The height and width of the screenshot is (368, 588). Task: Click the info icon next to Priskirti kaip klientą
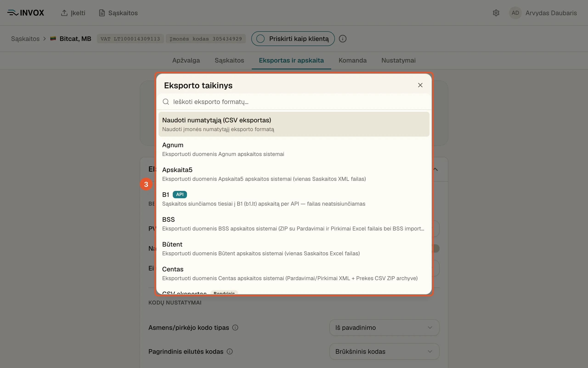tap(343, 39)
